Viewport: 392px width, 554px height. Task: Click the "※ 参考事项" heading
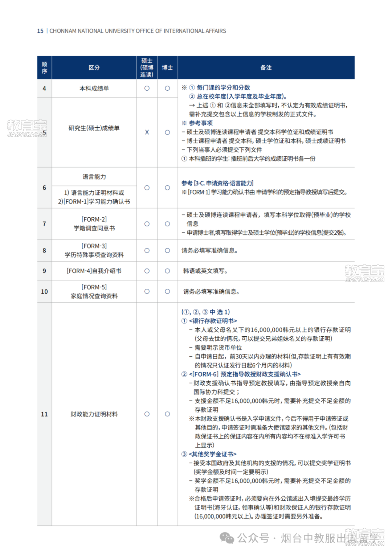pos(197,123)
